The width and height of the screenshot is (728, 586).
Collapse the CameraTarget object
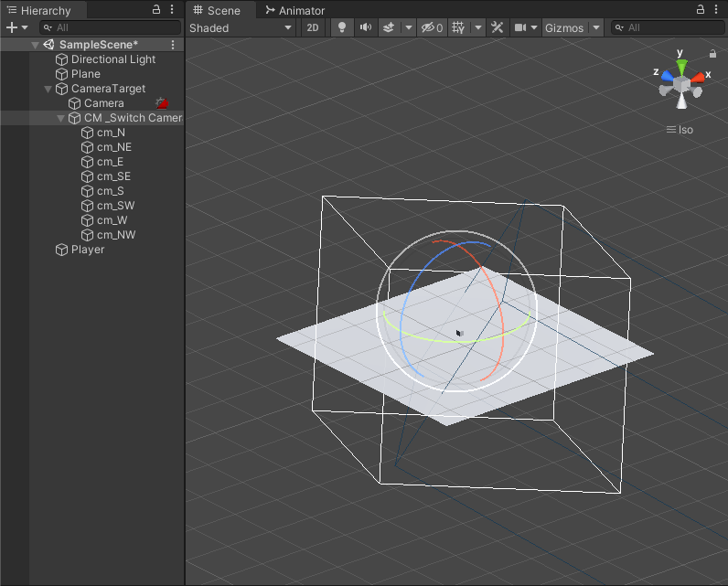click(48, 89)
